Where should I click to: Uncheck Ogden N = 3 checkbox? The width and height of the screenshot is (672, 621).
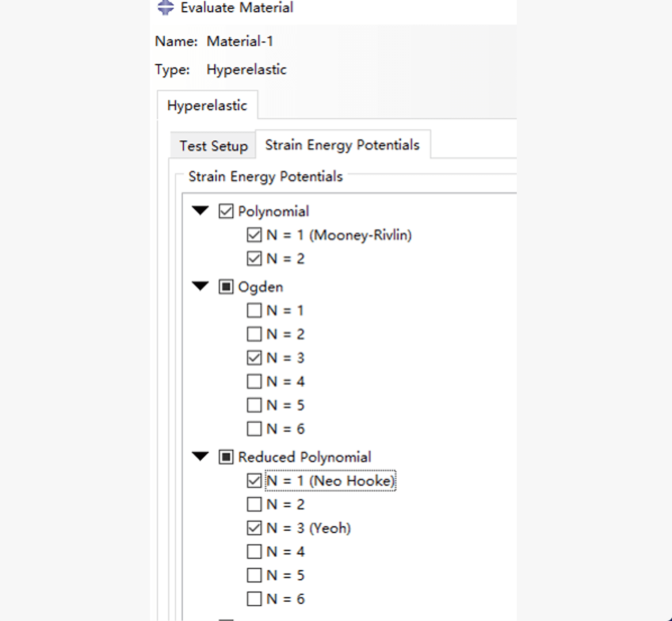tap(254, 358)
